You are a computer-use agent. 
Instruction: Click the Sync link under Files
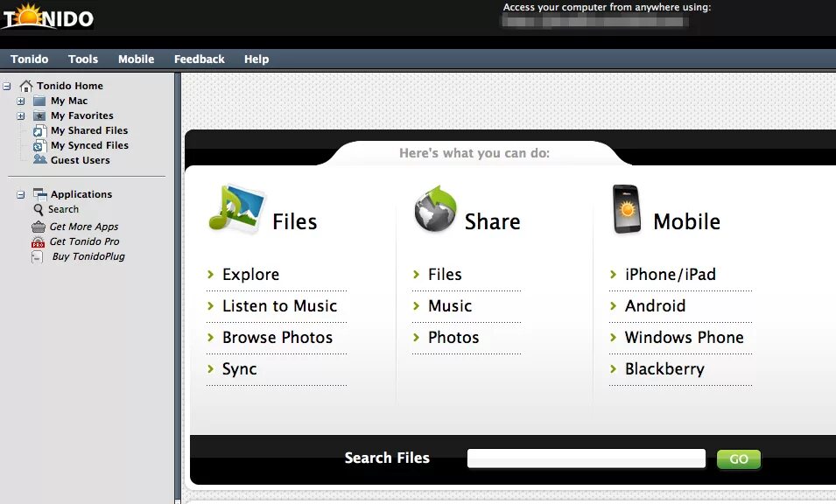tap(239, 368)
